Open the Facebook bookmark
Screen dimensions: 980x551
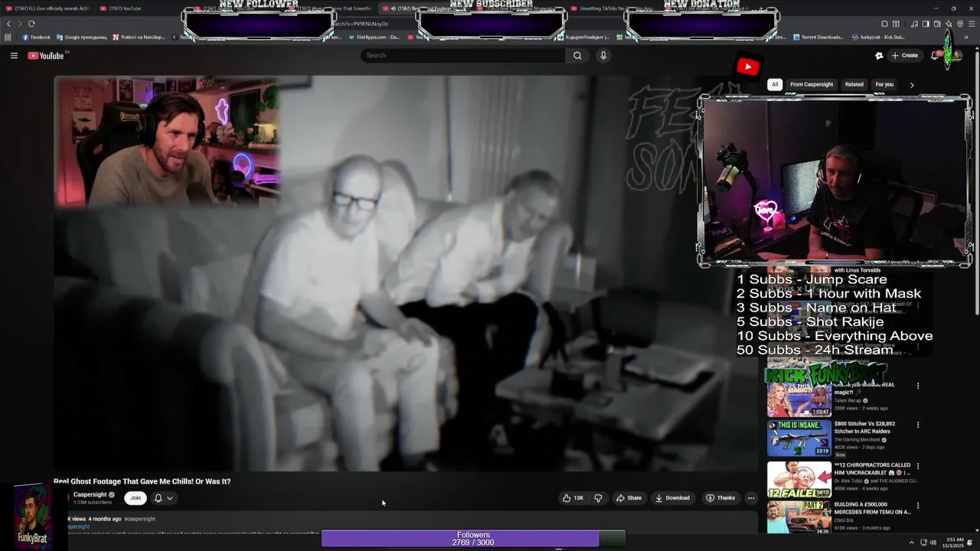click(36, 37)
